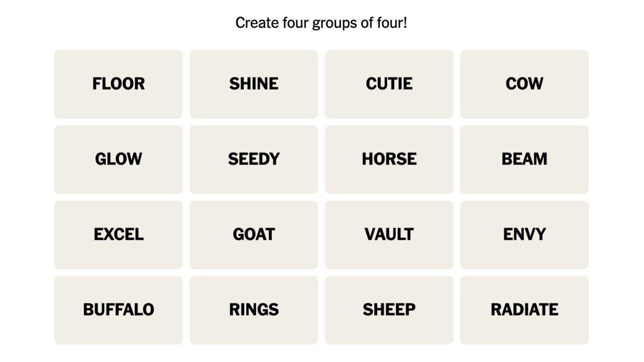
Task: Pick the EXCEL word tile
Action: pyautogui.click(x=118, y=235)
